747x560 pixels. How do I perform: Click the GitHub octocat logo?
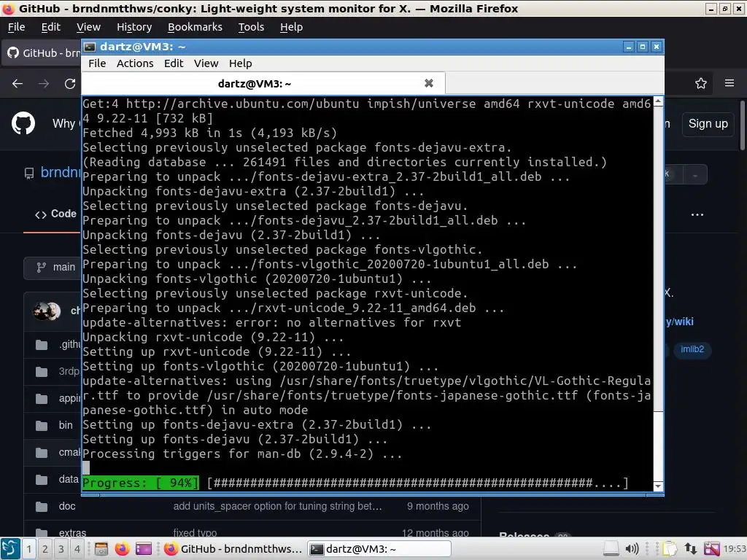coord(23,123)
